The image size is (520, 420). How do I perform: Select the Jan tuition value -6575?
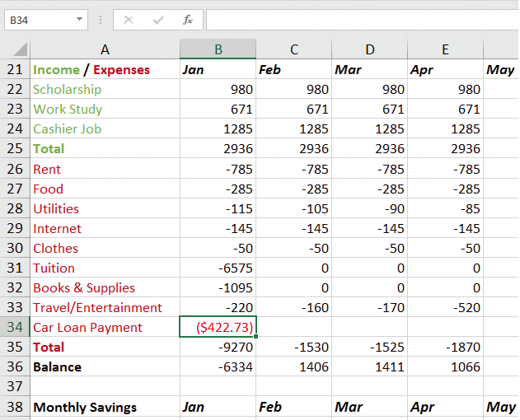[x=218, y=268]
